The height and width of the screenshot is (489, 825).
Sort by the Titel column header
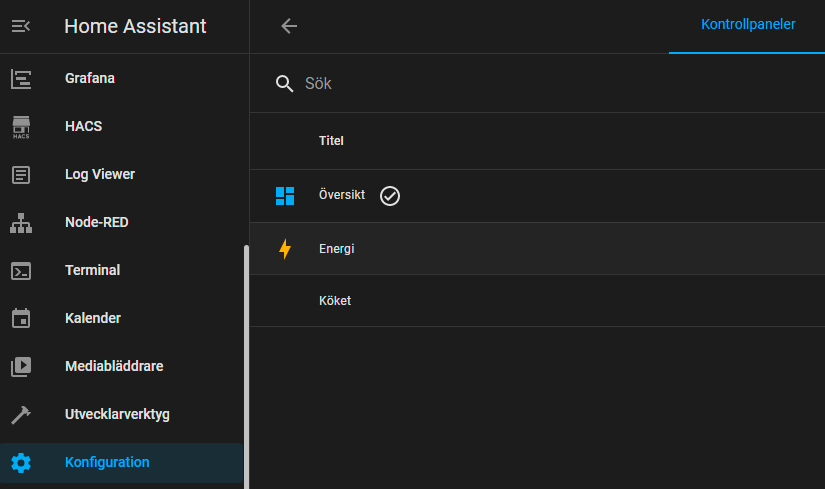(x=331, y=141)
